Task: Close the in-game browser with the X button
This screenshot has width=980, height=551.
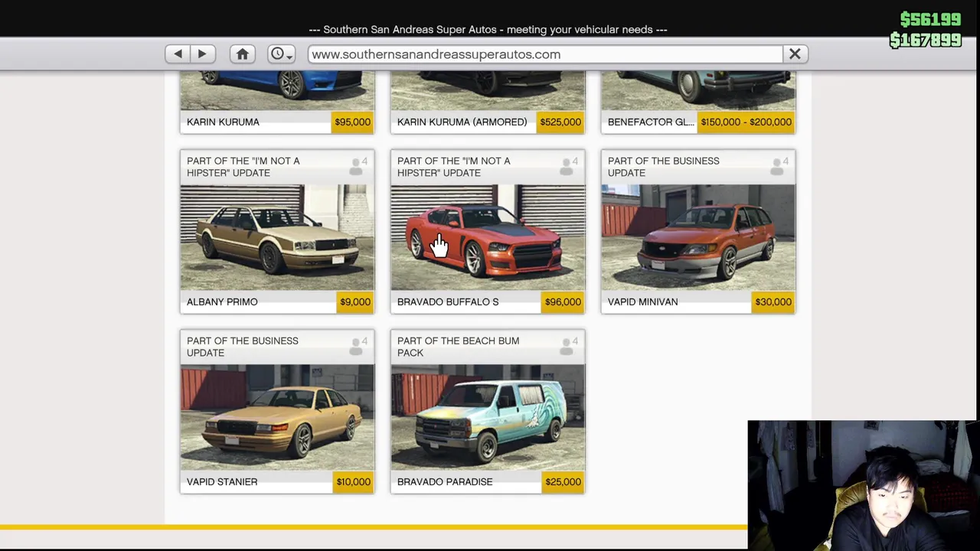Action: [795, 54]
